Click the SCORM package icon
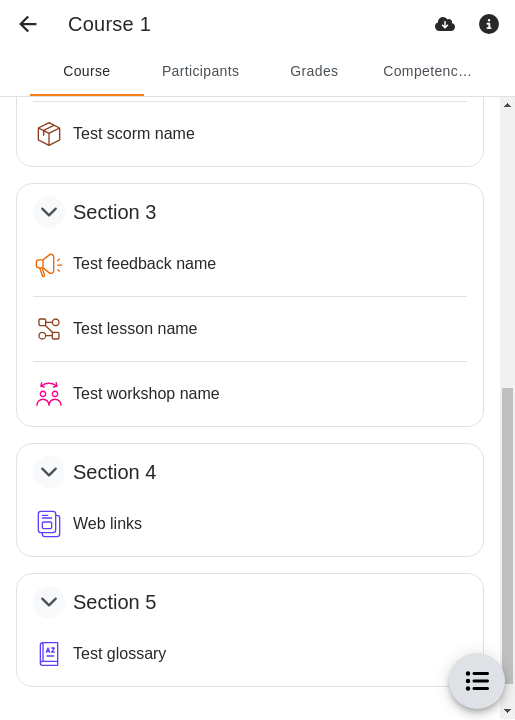Image resolution: width=515 pixels, height=720 pixels. [49, 134]
